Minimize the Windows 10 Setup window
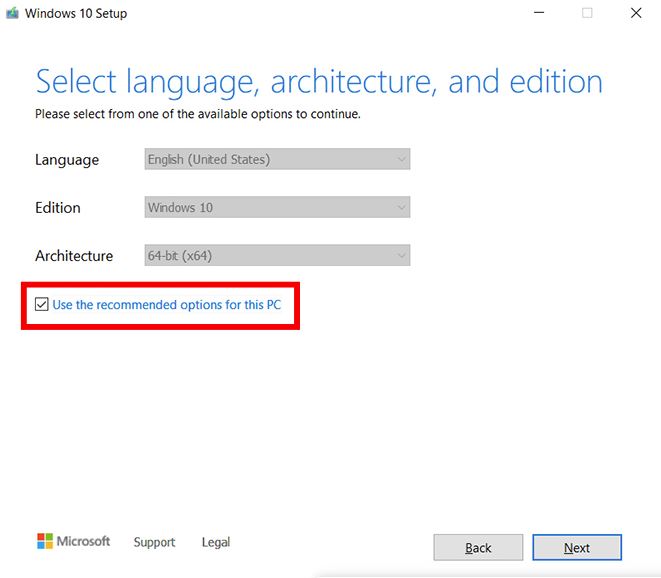 point(539,13)
